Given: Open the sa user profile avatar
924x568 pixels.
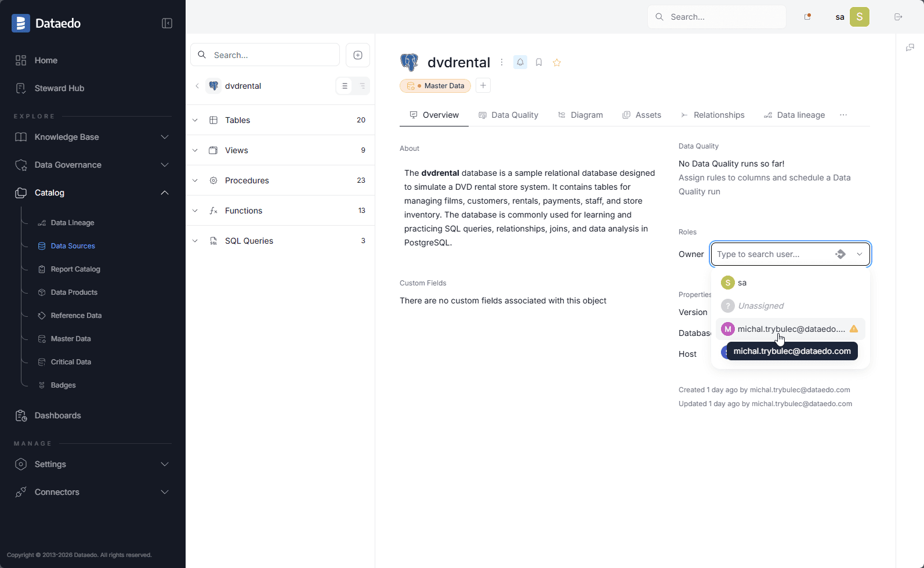Looking at the screenshot, I should [860, 17].
